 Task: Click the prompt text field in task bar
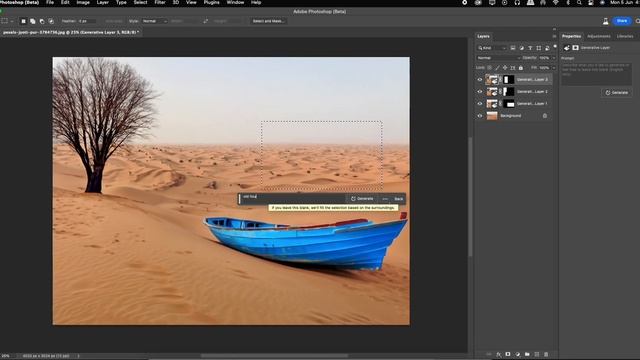(293, 198)
